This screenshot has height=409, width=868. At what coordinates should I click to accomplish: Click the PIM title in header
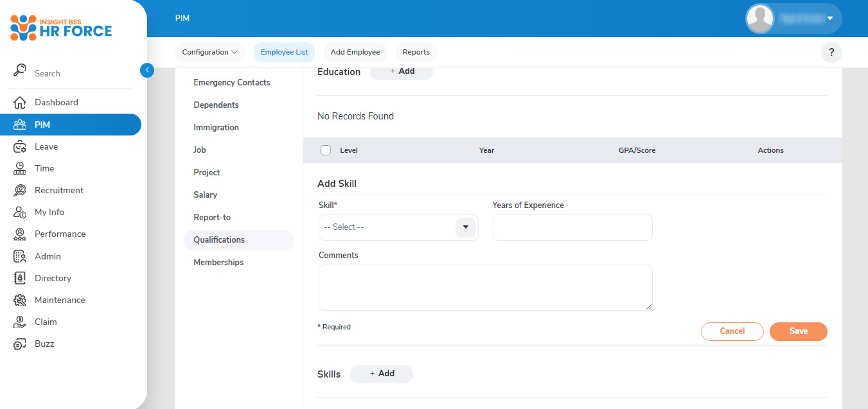(x=182, y=19)
